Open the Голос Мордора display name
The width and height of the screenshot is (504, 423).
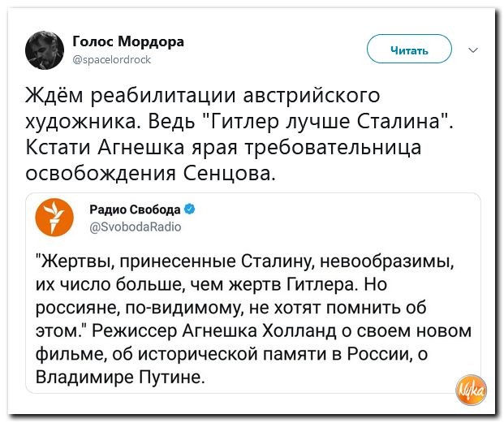(127, 41)
